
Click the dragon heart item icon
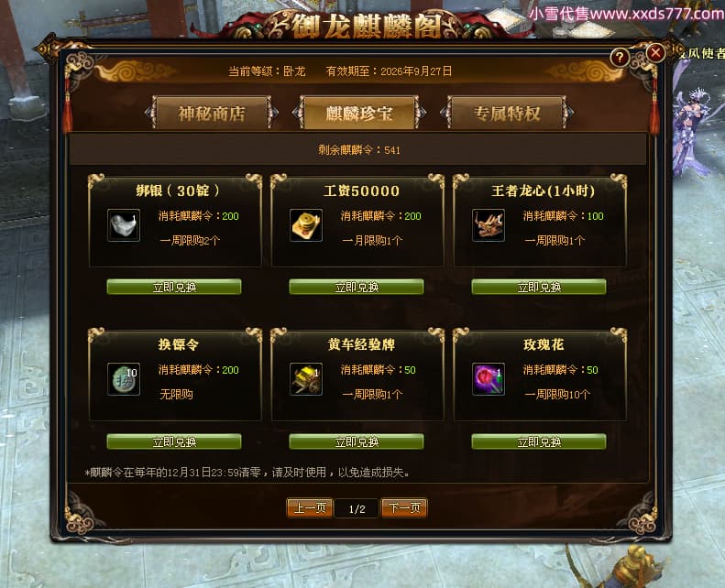pyautogui.click(x=489, y=225)
